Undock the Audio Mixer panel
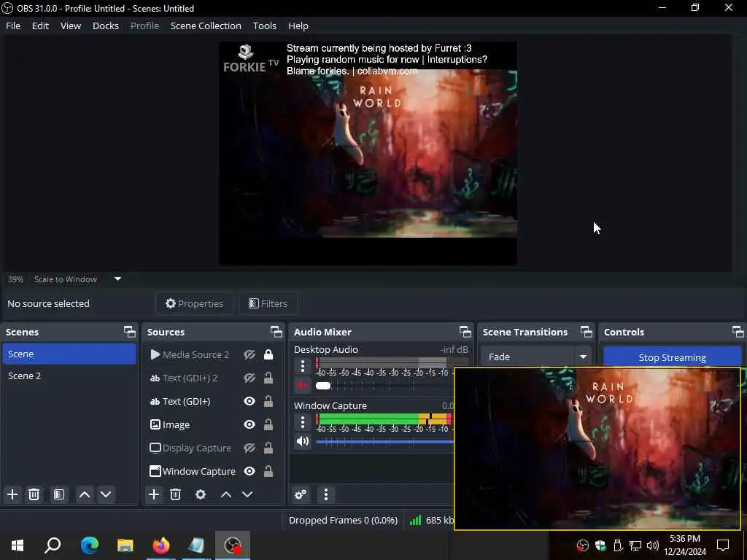This screenshot has width=747, height=560. tap(465, 332)
